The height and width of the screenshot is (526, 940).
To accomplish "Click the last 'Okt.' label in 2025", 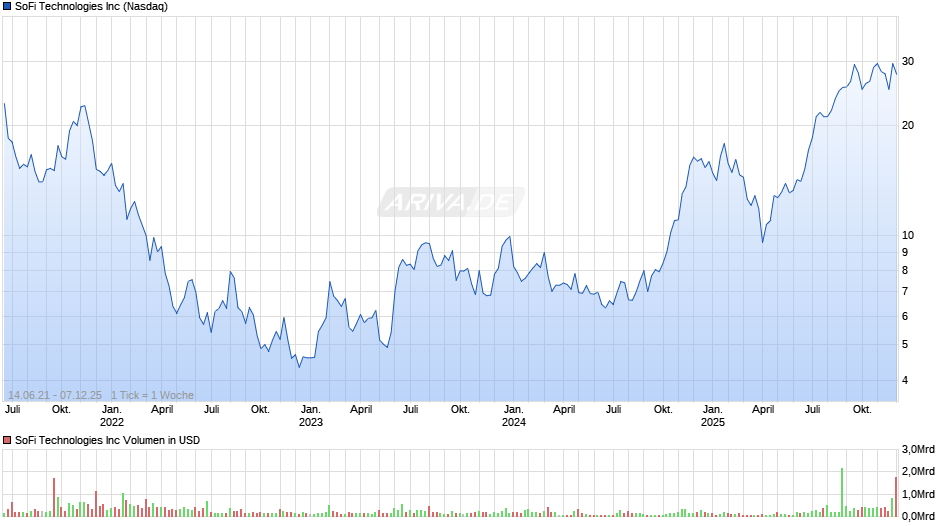I will tap(862, 409).
